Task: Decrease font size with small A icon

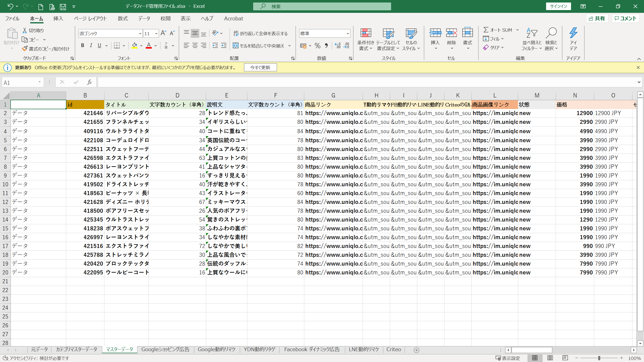Action: pos(172,33)
